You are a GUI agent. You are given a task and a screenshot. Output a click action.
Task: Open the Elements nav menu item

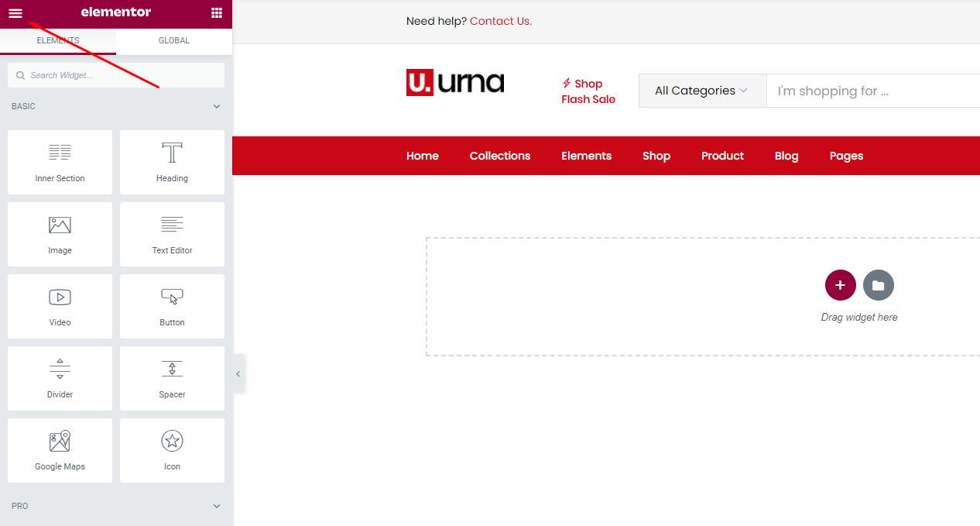tap(587, 156)
